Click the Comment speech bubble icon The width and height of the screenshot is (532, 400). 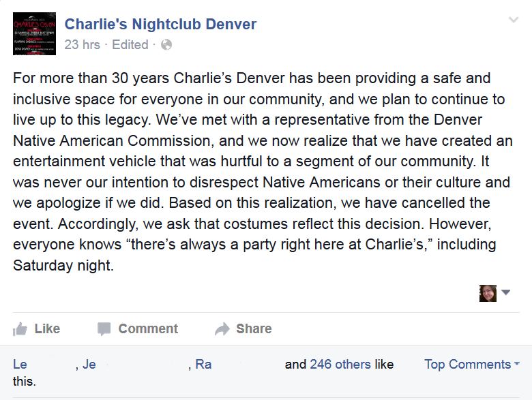pos(104,329)
